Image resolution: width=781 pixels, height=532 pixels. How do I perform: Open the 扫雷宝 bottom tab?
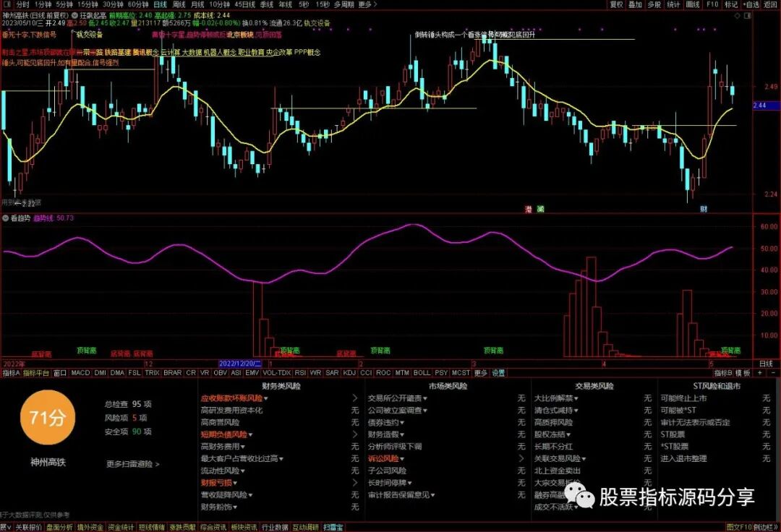click(x=333, y=527)
